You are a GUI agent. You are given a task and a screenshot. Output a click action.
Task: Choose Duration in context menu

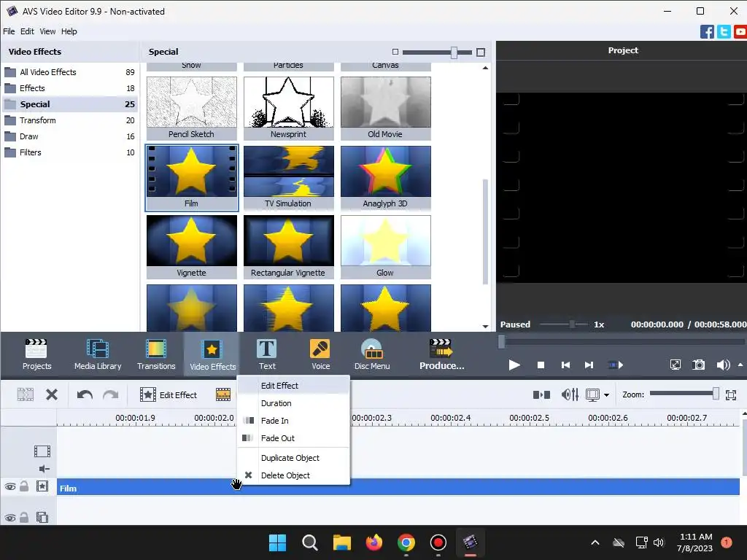coord(293,402)
